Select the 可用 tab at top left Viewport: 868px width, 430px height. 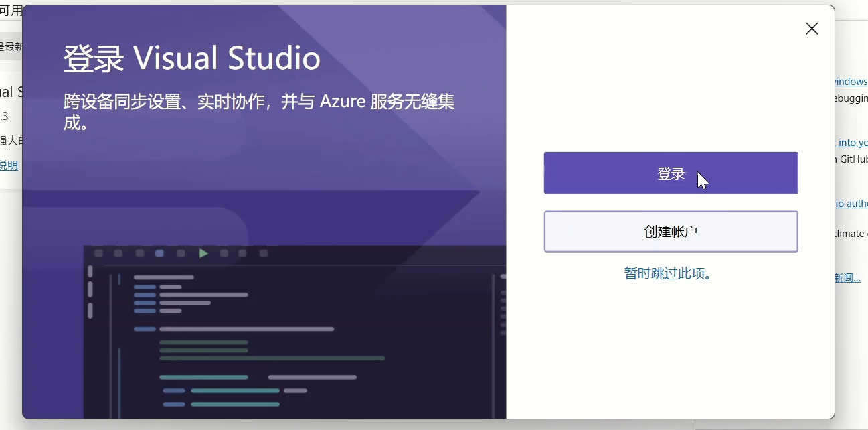point(11,11)
